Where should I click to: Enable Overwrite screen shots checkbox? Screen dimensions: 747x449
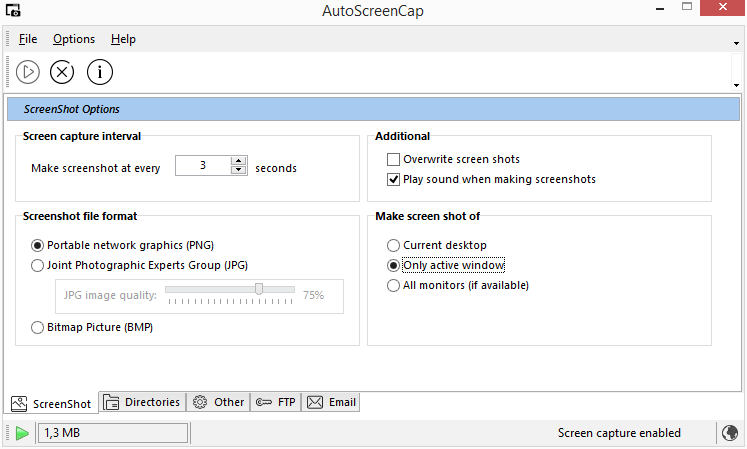click(393, 159)
